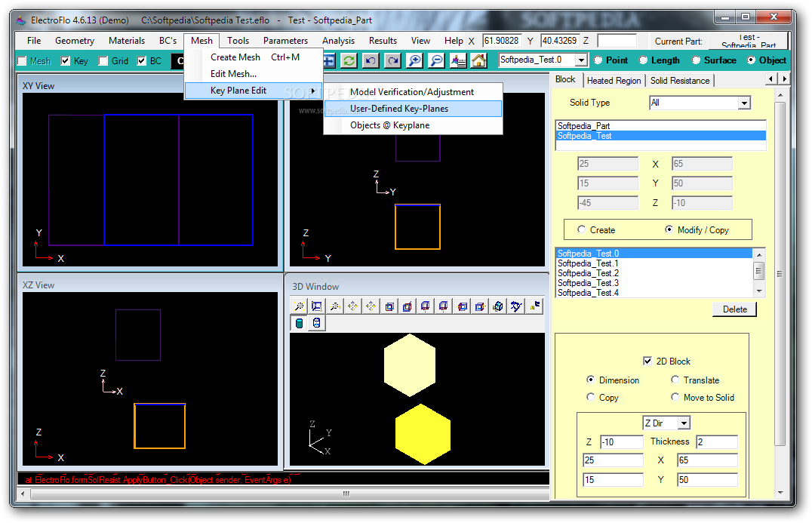Click the ElectroFlo application icon in title bar
Screen dimensions: 812x523
pos(20,20)
